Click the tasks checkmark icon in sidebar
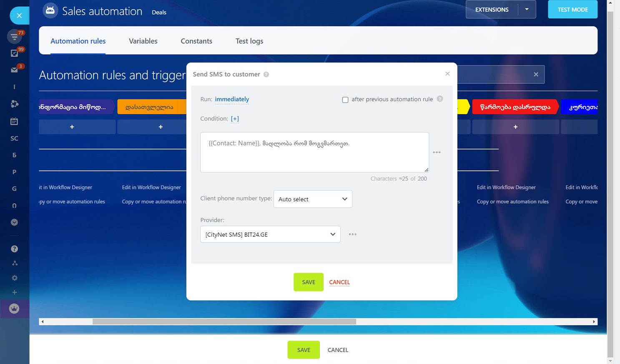 coord(14,53)
